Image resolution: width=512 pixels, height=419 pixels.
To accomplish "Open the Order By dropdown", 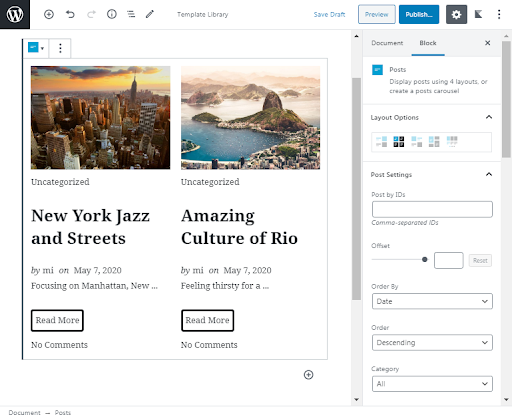I will point(432,301).
